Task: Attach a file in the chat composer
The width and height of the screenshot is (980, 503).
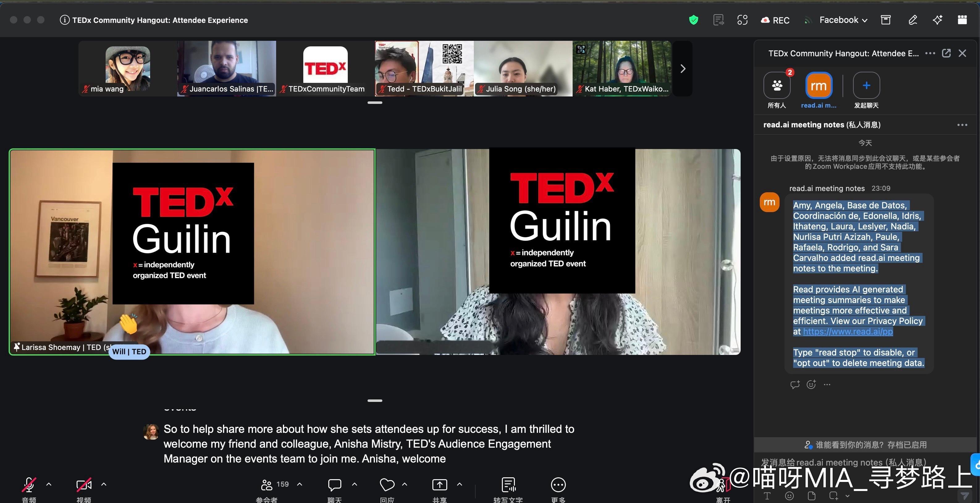Action: point(811,496)
